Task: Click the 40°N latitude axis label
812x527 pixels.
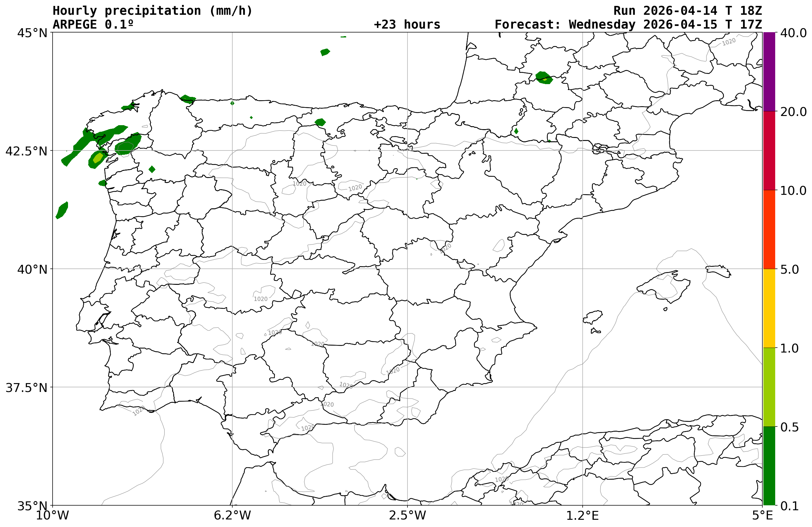Action: 32,269
